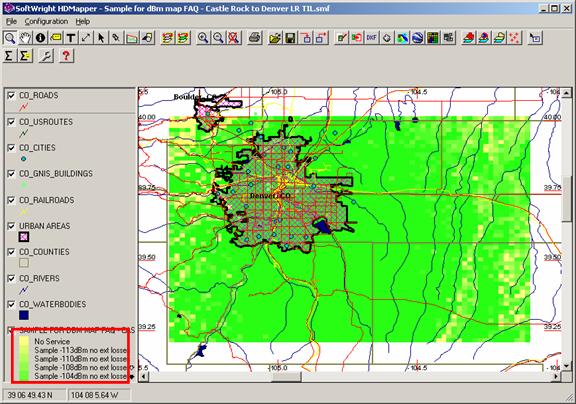
Task: Select the black pointer arrow tool
Action: tap(101, 38)
